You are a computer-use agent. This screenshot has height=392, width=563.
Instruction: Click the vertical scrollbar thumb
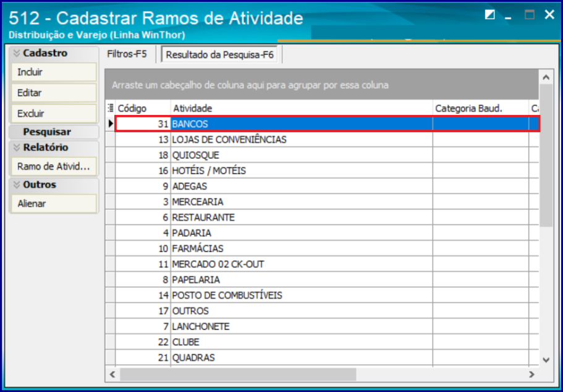tap(546, 155)
